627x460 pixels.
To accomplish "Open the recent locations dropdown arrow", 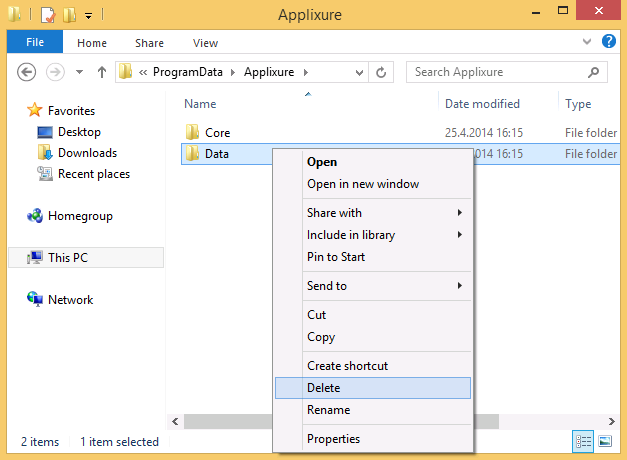I will tap(80, 72).
